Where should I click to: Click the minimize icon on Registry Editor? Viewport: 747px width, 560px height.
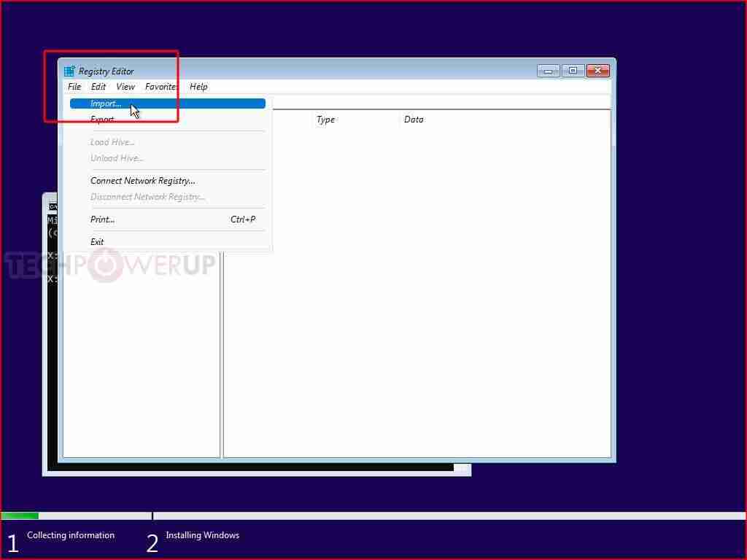[x=547, y=70]
